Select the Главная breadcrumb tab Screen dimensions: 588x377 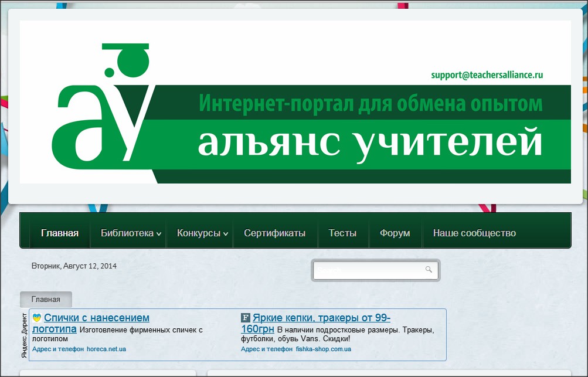(x=46, y=300)
